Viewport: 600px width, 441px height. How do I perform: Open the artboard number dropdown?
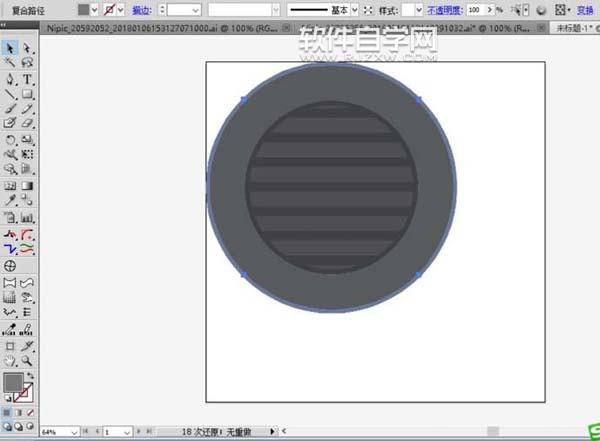127,432
